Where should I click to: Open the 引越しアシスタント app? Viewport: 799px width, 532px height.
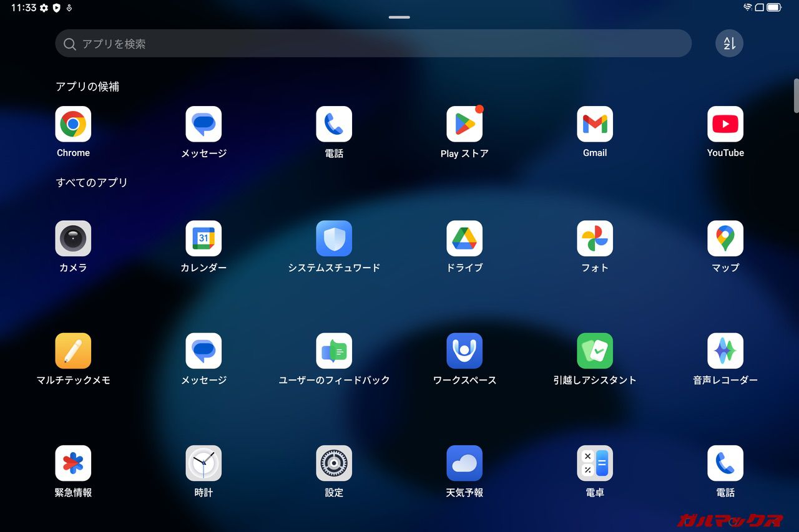tap(595, 351)
